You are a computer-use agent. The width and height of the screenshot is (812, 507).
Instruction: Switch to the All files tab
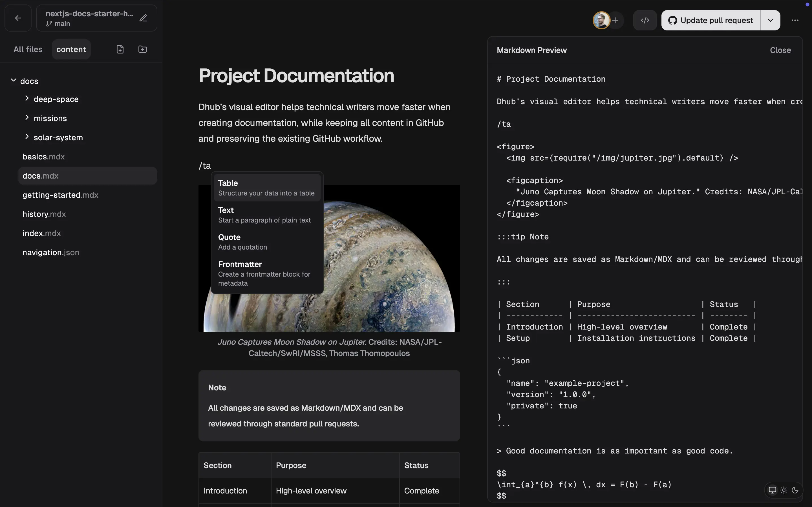click(28, 49)
